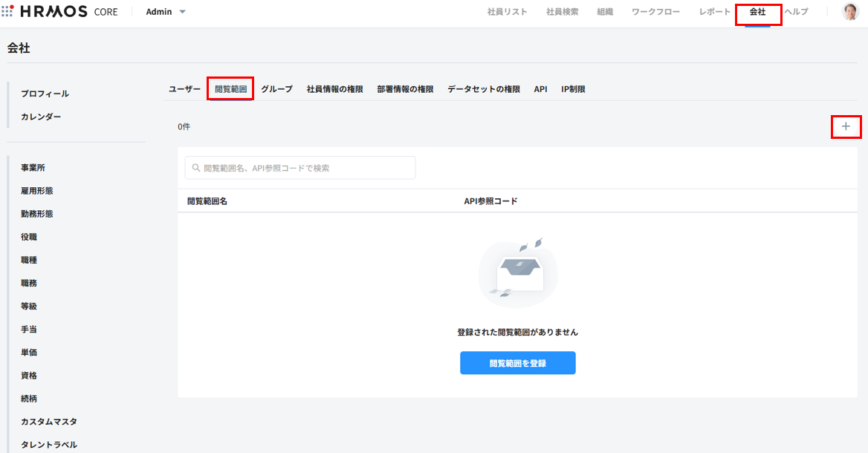Image resolution: width=868 pixels, height=453 pixels.
Task: Open the user profile avatar
Action: click(x=849, y=12)
